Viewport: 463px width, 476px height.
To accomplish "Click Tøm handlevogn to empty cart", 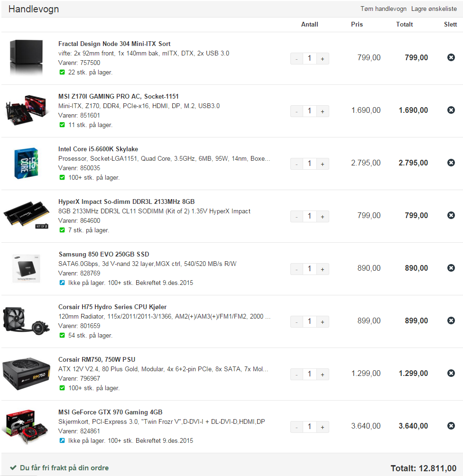I will point(383,9).
